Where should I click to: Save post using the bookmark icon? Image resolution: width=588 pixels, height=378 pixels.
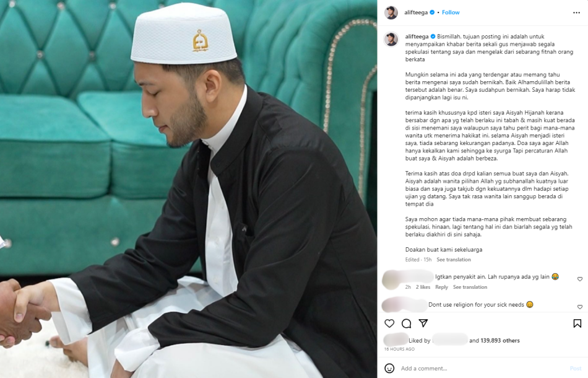click(x=577, y=323)
